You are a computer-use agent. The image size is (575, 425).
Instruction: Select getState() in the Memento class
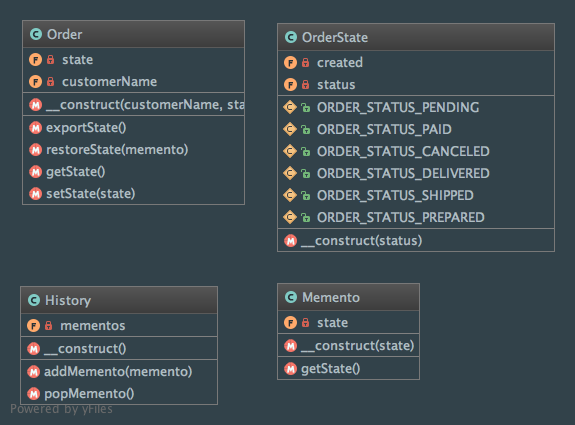pyautogui.click(x=331, y=369)
